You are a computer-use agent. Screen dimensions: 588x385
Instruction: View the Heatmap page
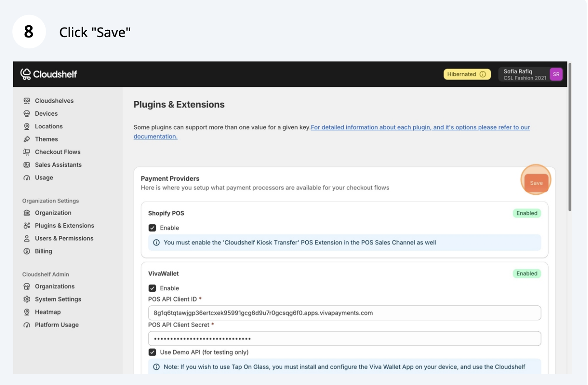tap(48, 312)
